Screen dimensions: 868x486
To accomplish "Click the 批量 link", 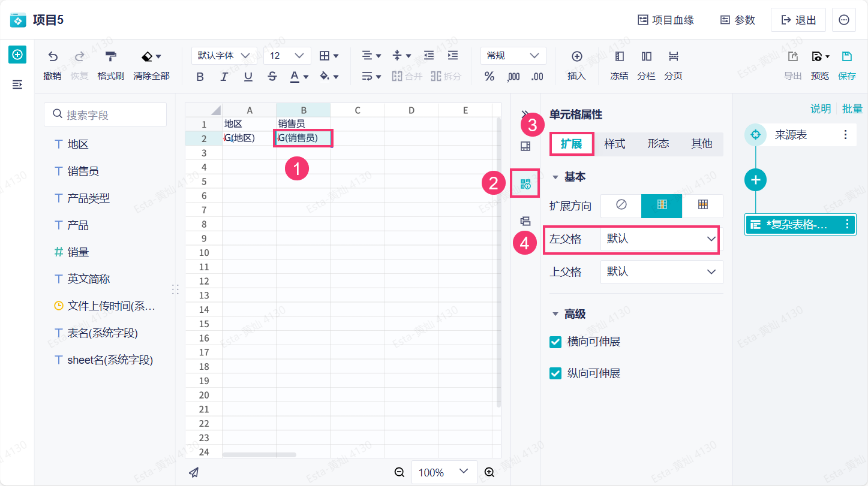I will [852, 108].
